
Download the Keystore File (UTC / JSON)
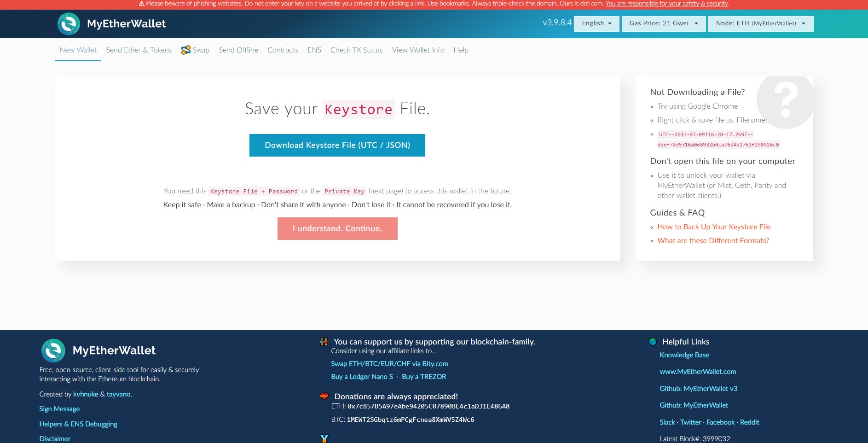pos(337,145)
